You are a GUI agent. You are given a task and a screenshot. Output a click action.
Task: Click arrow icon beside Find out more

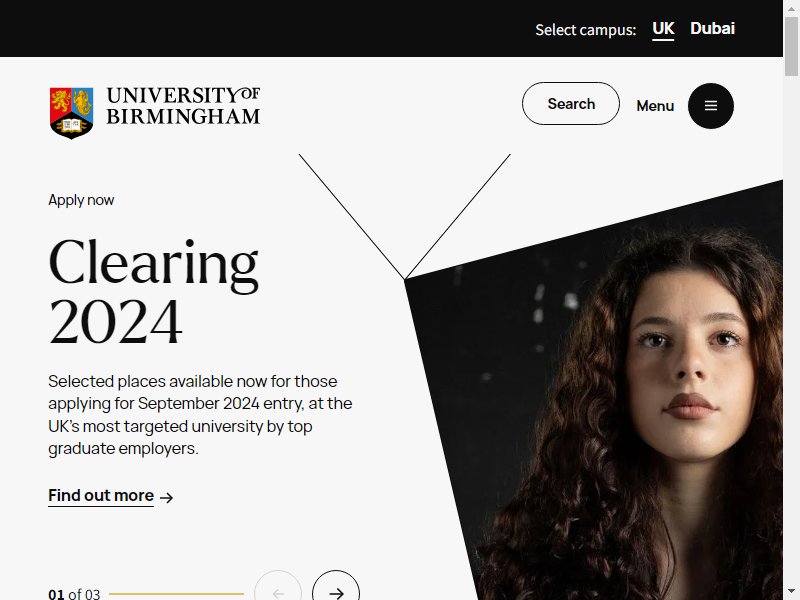pos(166,497)
